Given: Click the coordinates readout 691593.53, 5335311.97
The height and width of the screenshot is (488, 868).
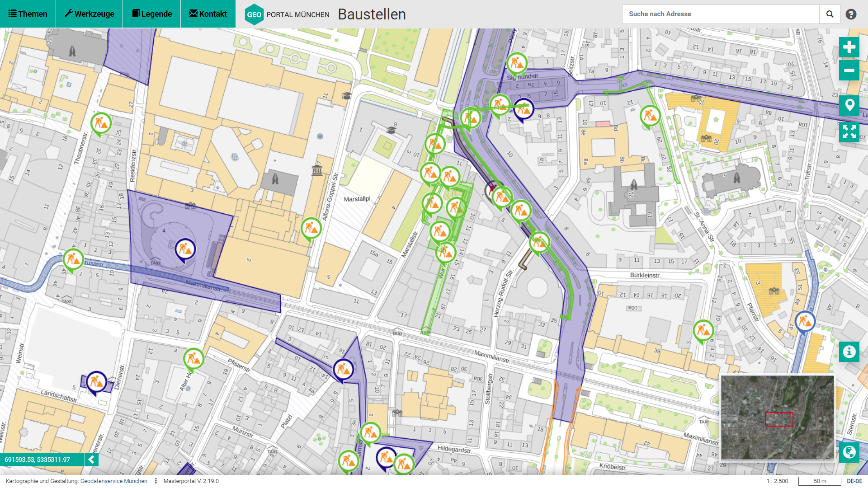Looking at the screenshot, I should (x=38, y=460).
